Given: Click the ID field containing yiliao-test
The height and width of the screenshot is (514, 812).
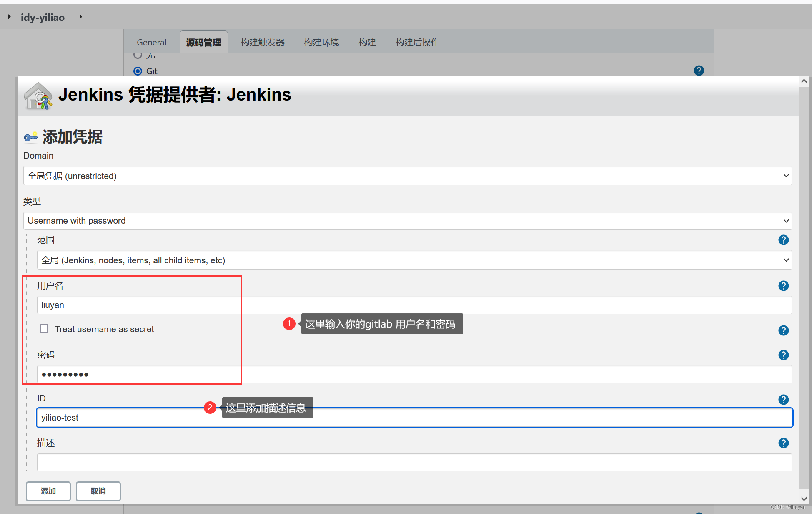Looking at the screenshot, I should [414, 418].
